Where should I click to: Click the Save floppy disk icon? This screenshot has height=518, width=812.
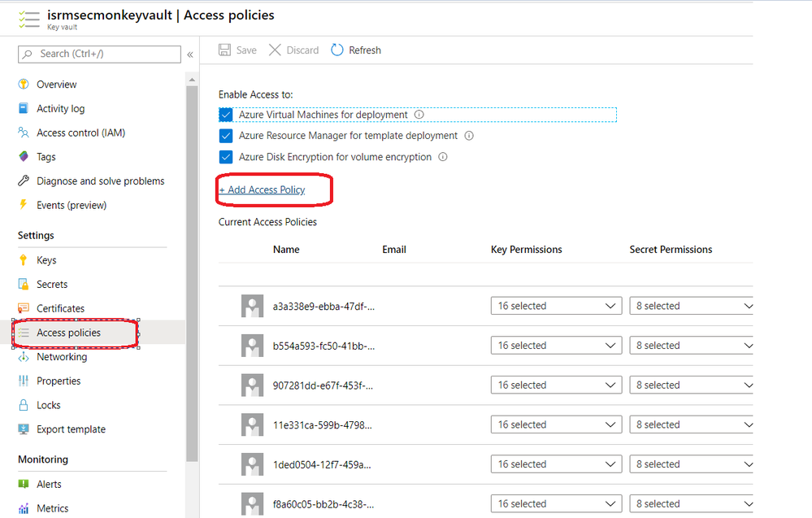tap(225, 50)
